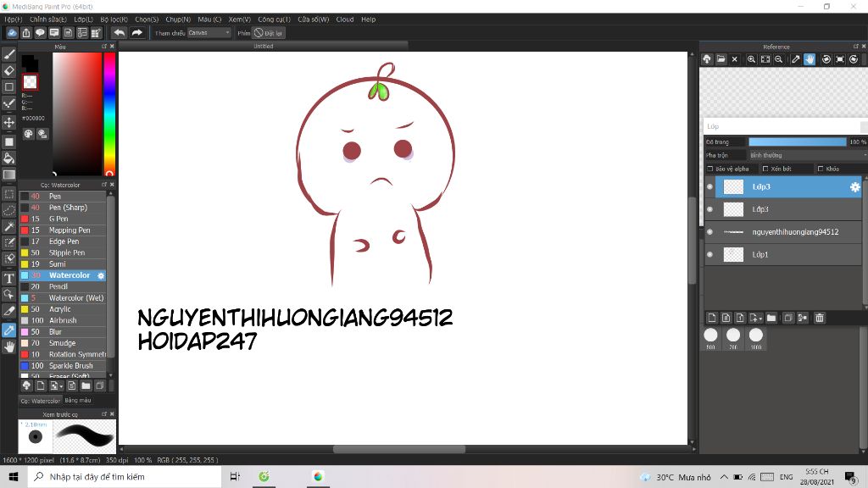
Task: Add a new blank layer
Action: (x=712, y=318)
